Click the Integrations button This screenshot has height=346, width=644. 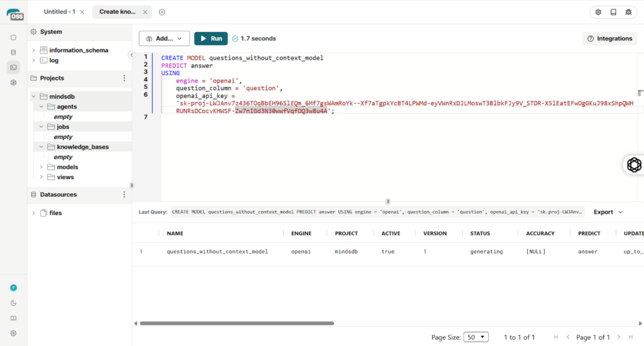(609, 38)
